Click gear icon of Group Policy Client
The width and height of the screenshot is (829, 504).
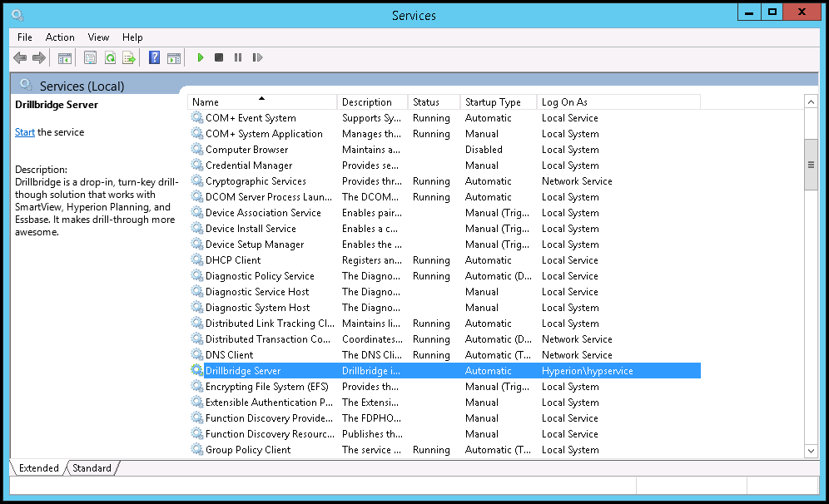197,450
